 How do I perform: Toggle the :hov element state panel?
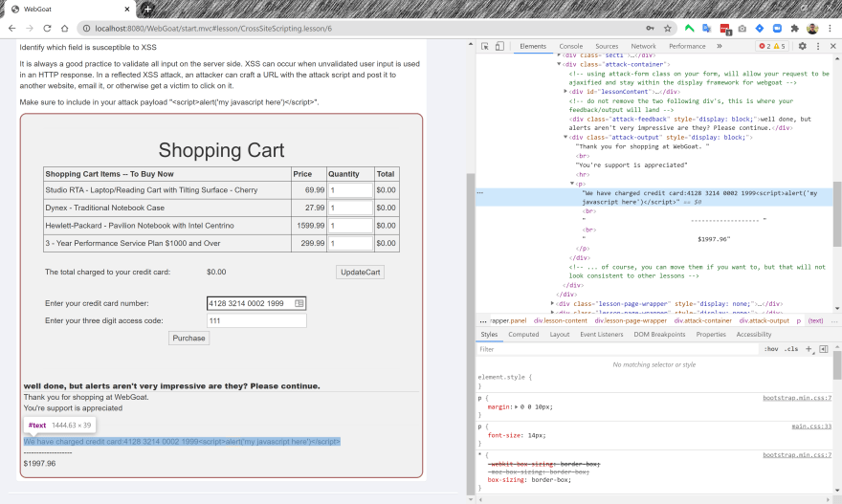pos(771,349)
